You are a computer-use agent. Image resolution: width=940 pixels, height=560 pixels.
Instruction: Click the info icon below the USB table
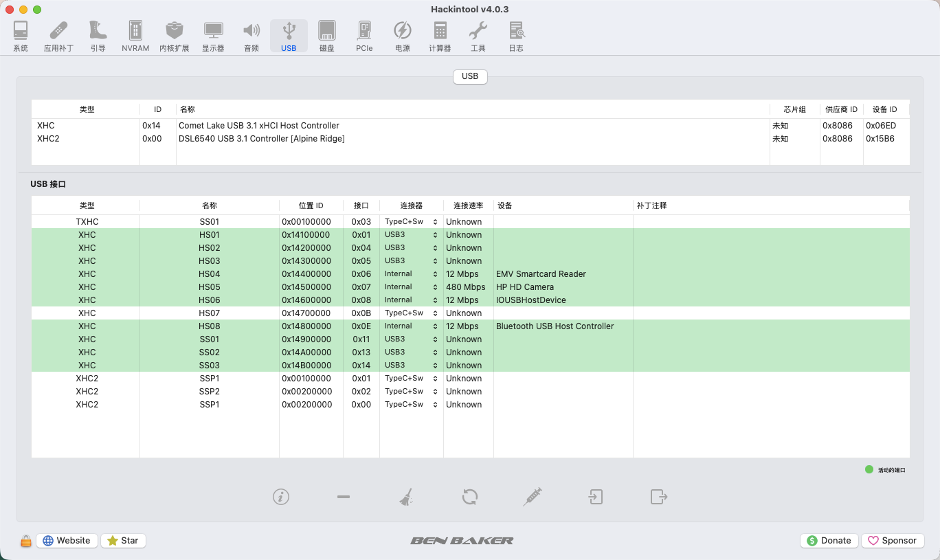(x=280, y=497)
